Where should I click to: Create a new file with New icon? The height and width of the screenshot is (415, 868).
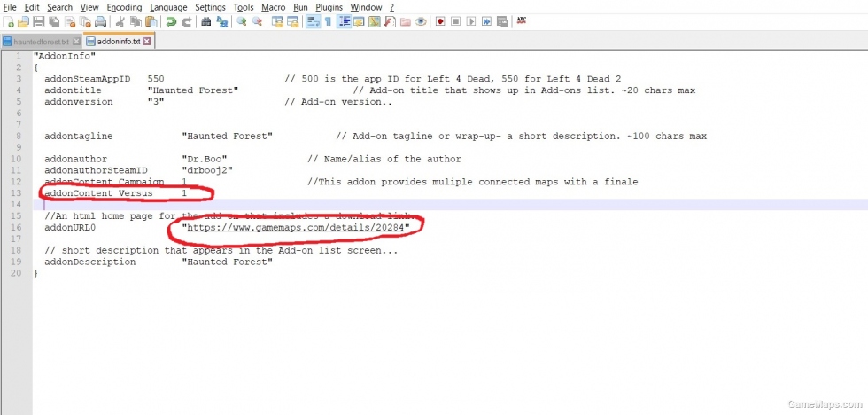[x=8, y=22]
